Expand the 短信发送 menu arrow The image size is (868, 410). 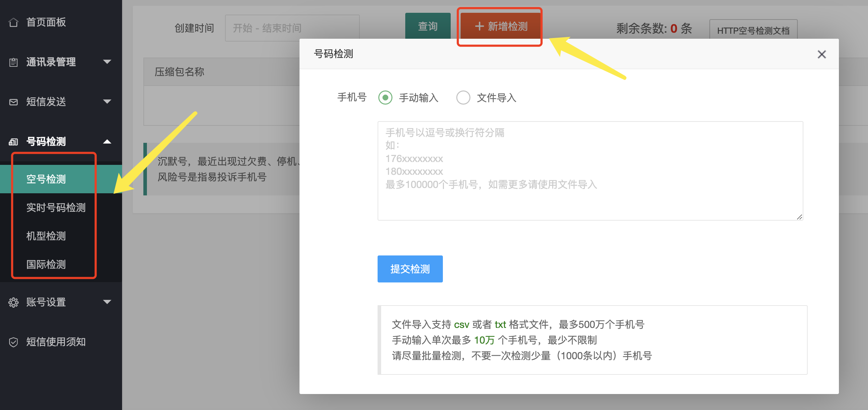tap(107, 102)
